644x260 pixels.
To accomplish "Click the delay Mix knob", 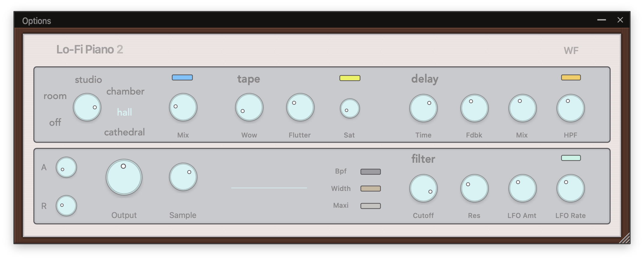I will tap(523, 108).
